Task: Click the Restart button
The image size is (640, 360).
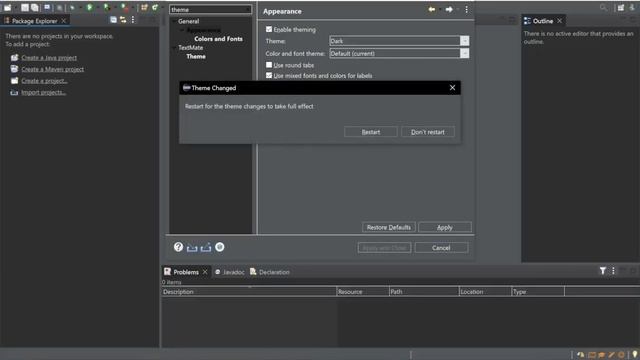Action: pos(371,132)
